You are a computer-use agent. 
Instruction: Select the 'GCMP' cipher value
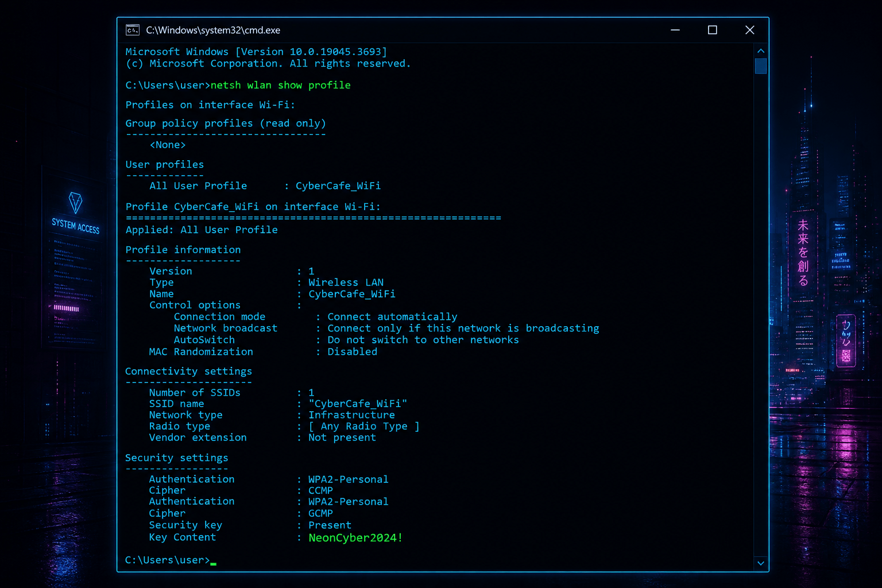tap(320, 513)
